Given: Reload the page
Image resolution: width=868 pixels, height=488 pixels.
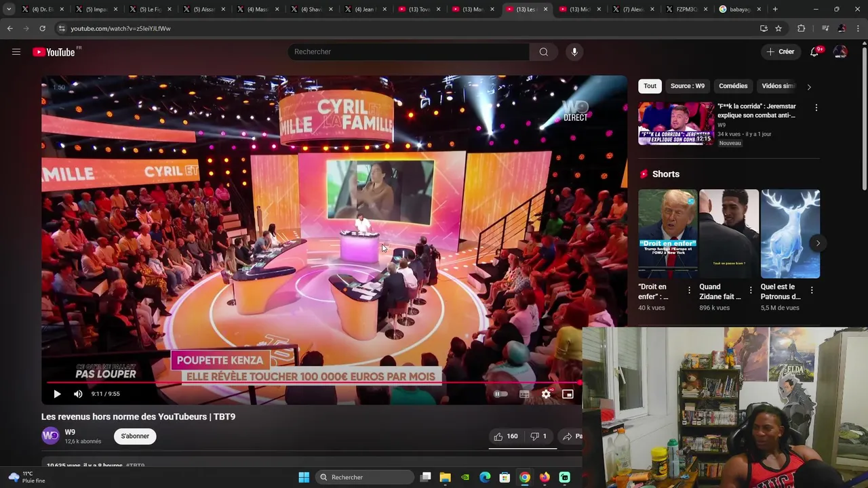Looking at the screenshot, I should (42, 28).
